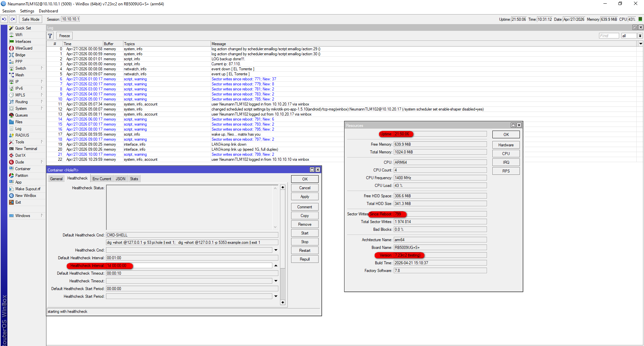This screenshot has width=644, height=346.
Task: Open the Queues menu icon
Action: (11, 115)
